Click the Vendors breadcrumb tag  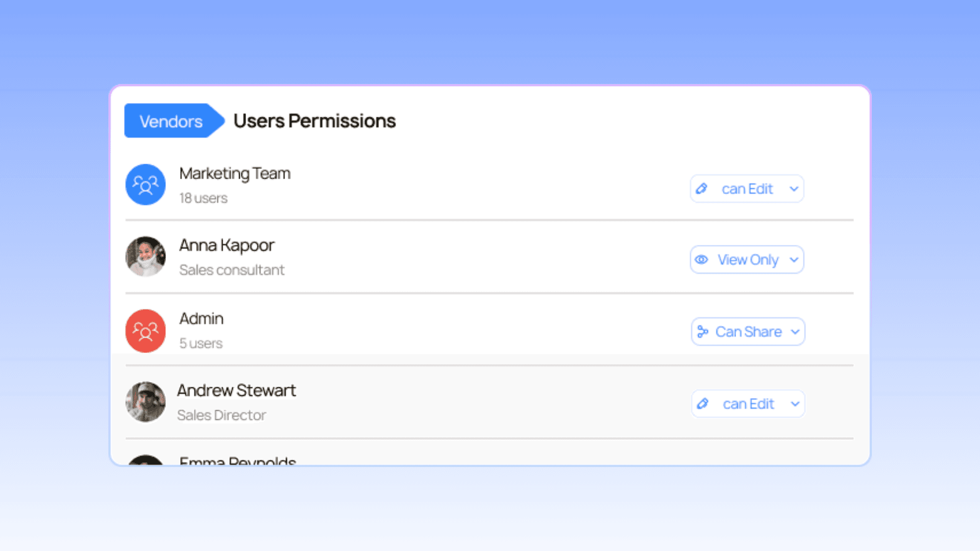tap(174, 121)
